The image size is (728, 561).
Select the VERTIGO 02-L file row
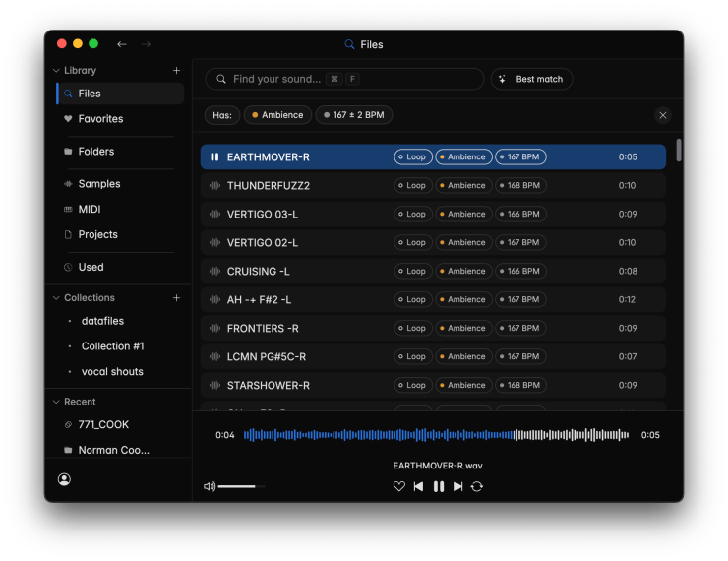pyautogui.click(x=433, y=242)
